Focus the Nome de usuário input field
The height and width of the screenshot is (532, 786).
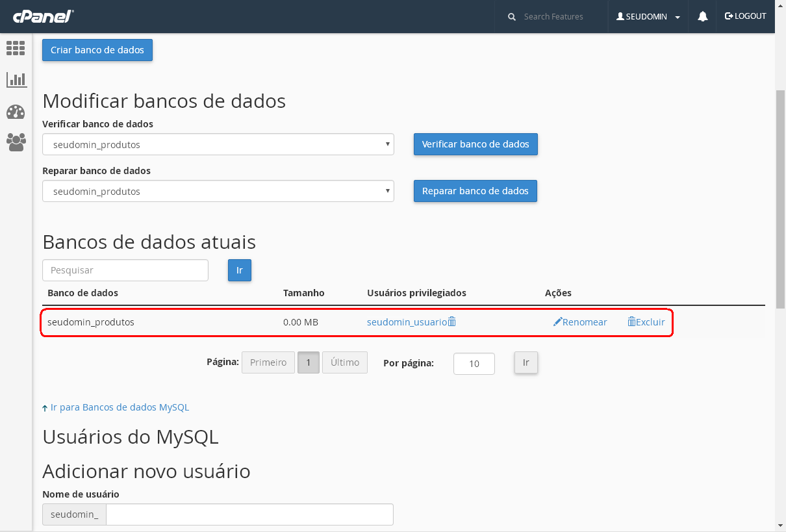click(250, 514)
